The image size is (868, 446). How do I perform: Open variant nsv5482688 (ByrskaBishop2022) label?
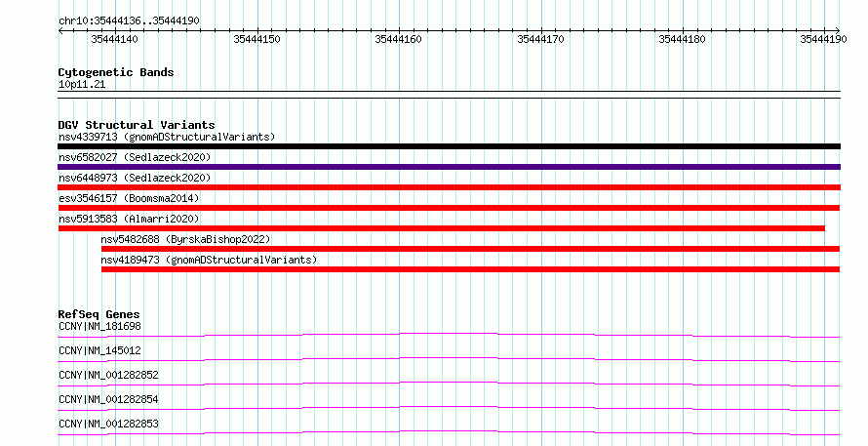pos(185,239)
